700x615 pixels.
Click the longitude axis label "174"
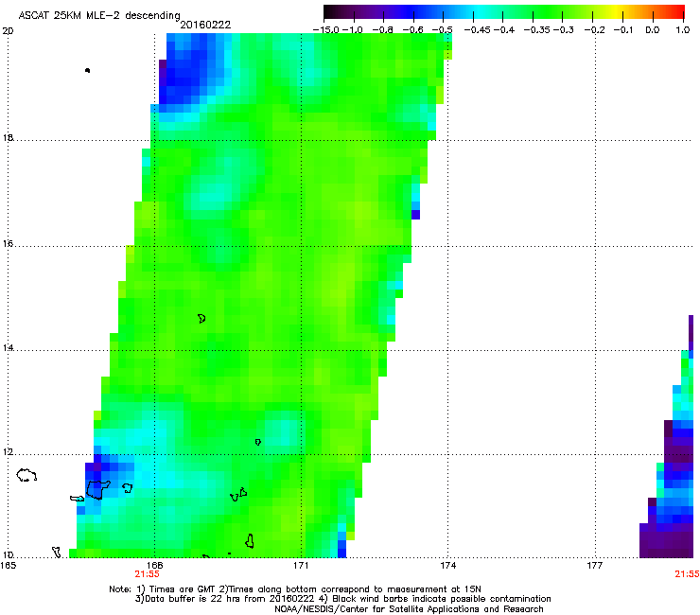coord(447,566)
